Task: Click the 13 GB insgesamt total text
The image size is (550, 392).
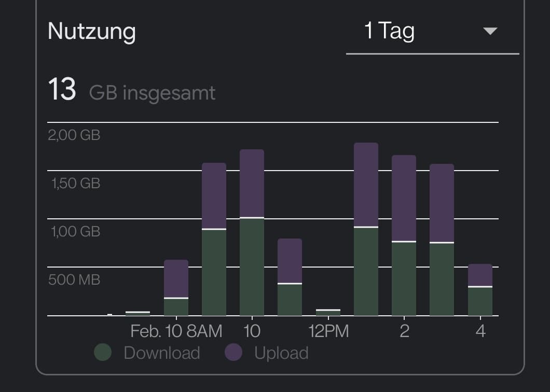Action: pos(131,91)
